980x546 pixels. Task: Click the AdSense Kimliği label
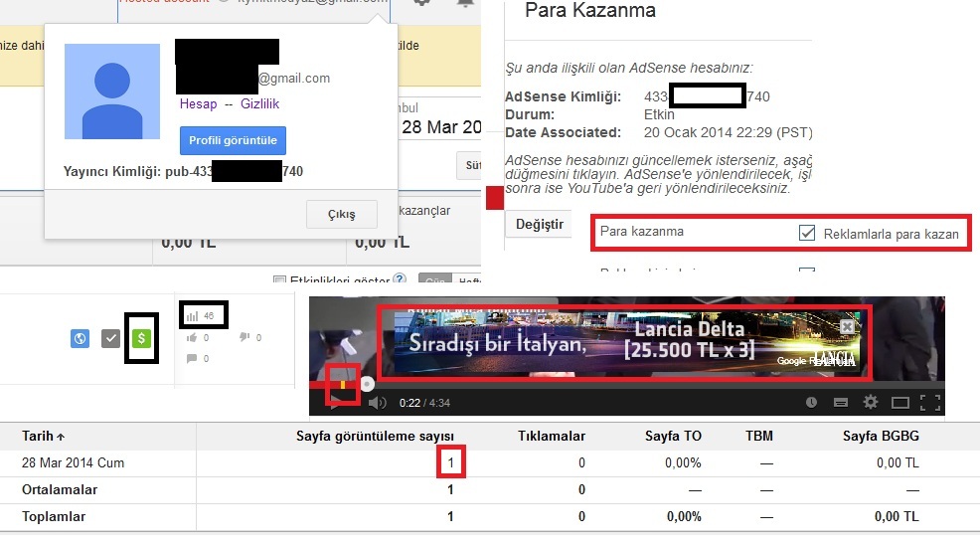[564, 96]
